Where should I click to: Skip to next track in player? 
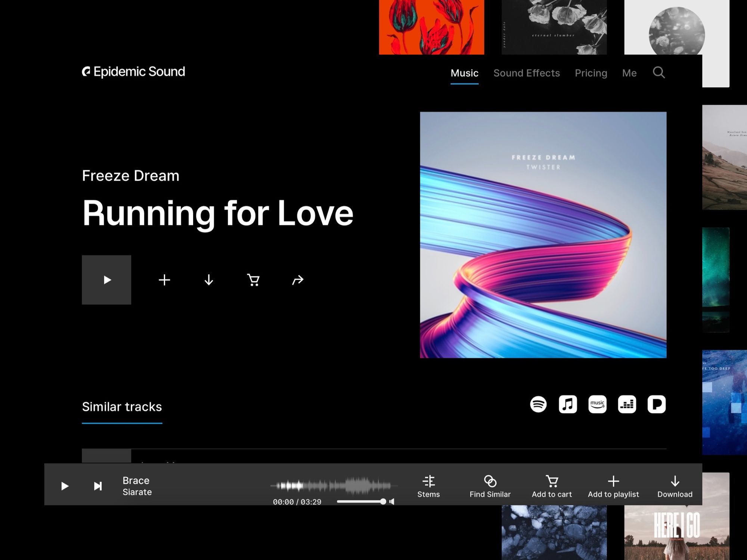click(96, 485)
